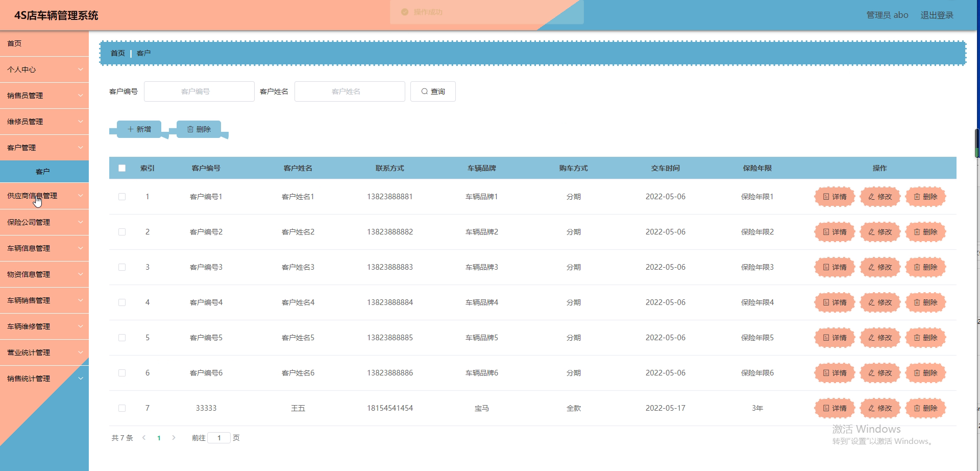Open 详情 for customer 王五

pos(835,408)
